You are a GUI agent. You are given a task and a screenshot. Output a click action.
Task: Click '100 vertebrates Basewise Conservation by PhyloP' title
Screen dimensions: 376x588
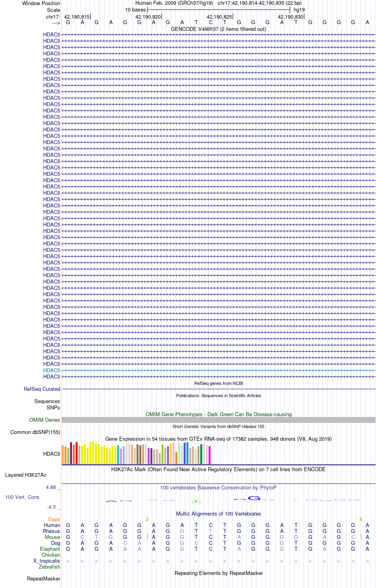coord(218,487)
